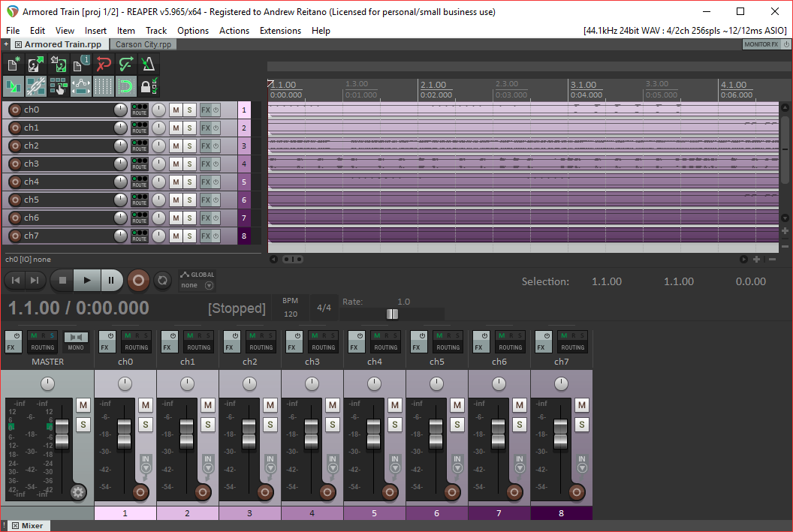Open Project Settings from the toolbar
The image size is (793, 532).
80,65
